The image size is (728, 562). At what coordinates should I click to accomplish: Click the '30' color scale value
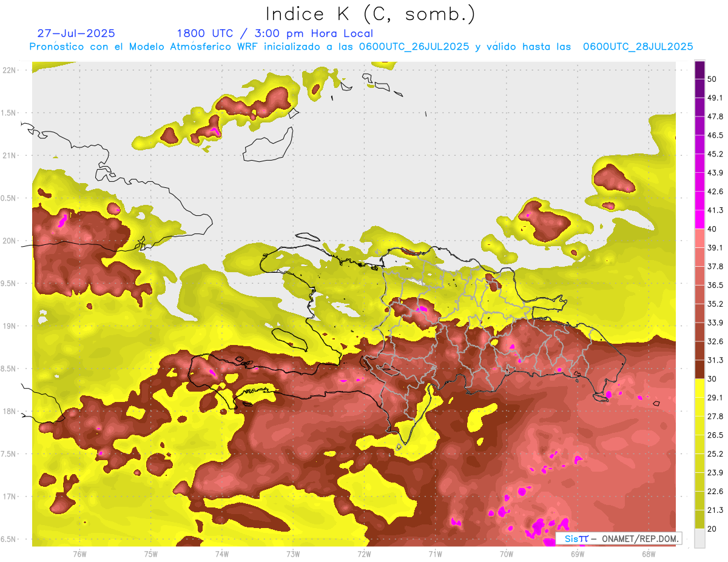coord(712,379)
